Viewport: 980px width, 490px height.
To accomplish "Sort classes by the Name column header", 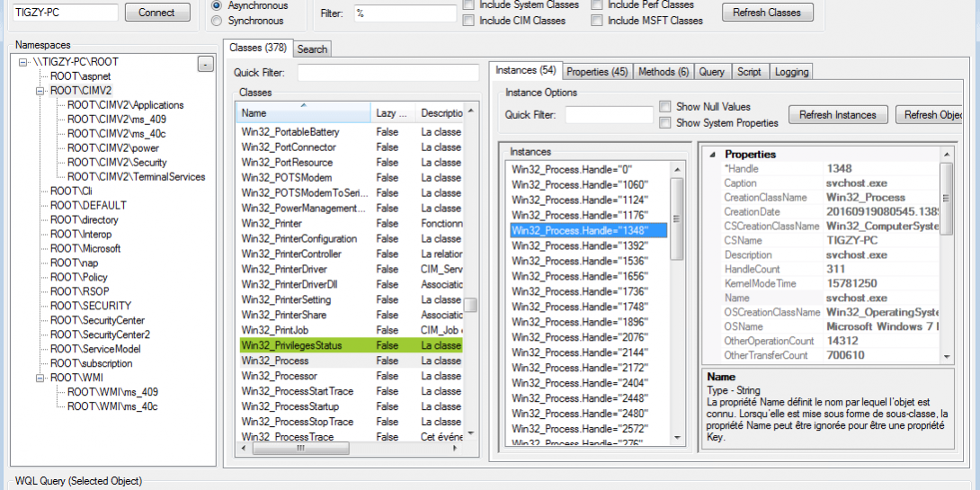I will (x=303, y=113).
